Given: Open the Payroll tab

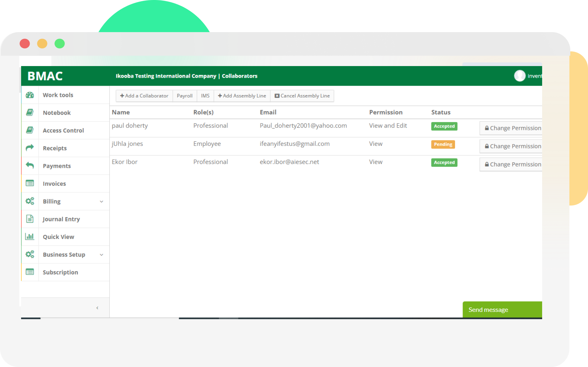Looking at the screenshot, I should [185, 96].
